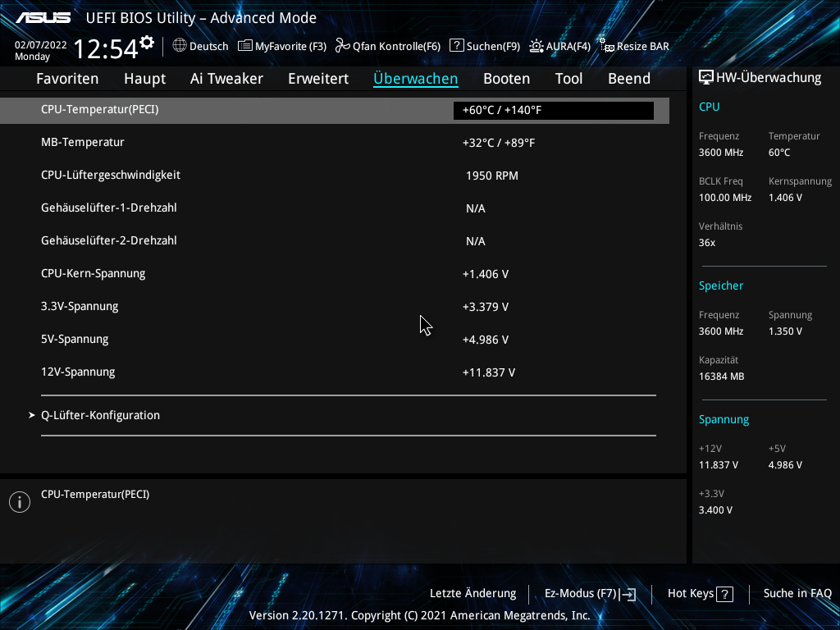Click the 1.350 V Speicher Spannung value

(785, 331)
